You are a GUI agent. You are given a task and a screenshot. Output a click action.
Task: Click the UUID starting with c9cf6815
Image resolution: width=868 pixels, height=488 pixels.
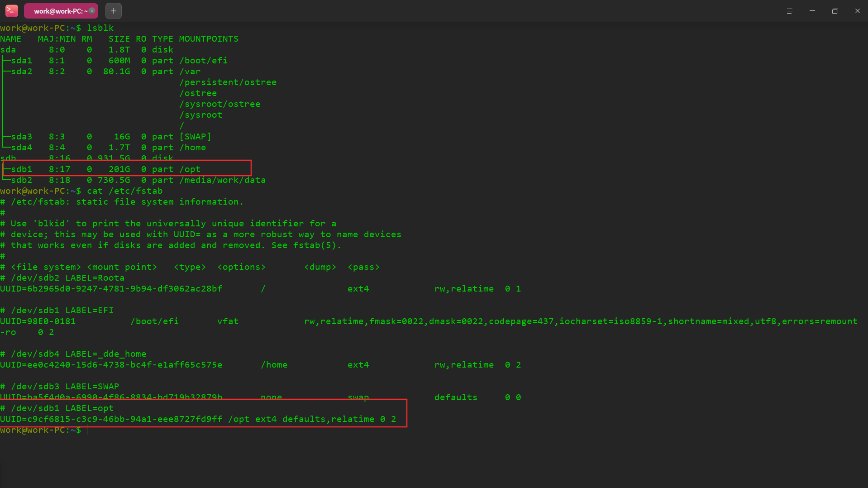pyautogui.click(x=111, y=419)
